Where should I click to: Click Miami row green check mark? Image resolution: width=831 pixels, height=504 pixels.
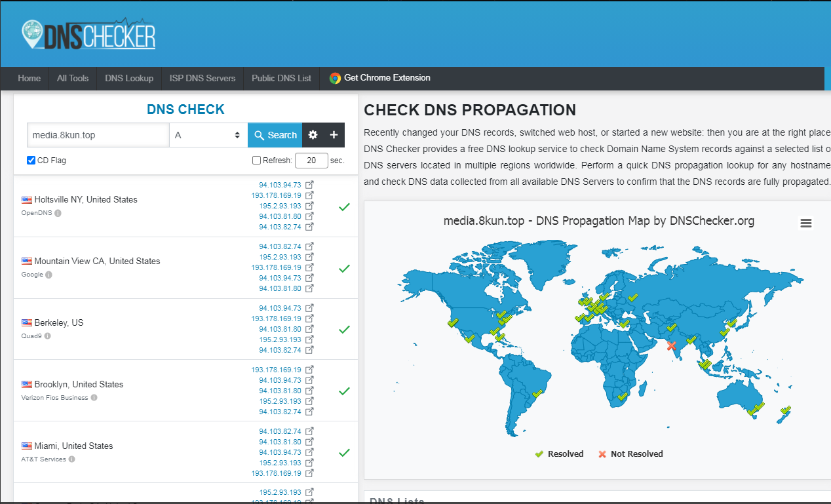344,453
